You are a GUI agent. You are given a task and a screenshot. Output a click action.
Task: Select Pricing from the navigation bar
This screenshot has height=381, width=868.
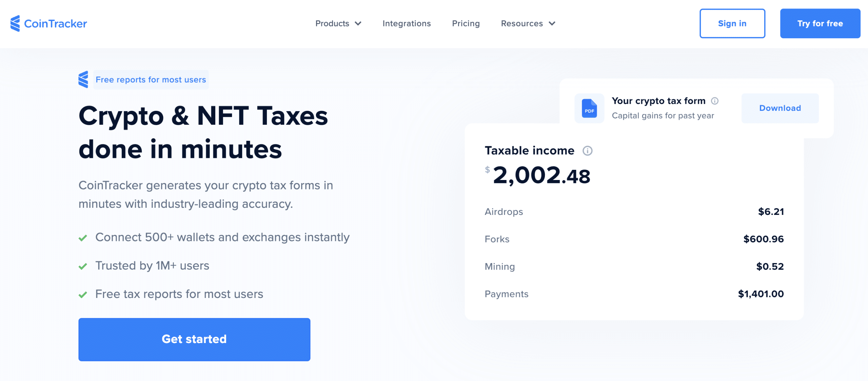pyautogui.click(x=466, y=23)
